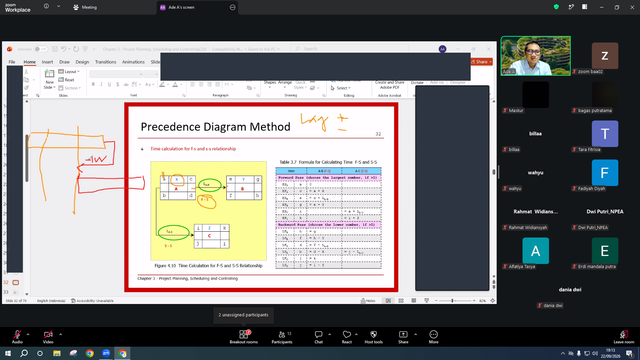Click the Notes icon in status bar
This screenshot has width=640, height=360.
pos(368,301)
